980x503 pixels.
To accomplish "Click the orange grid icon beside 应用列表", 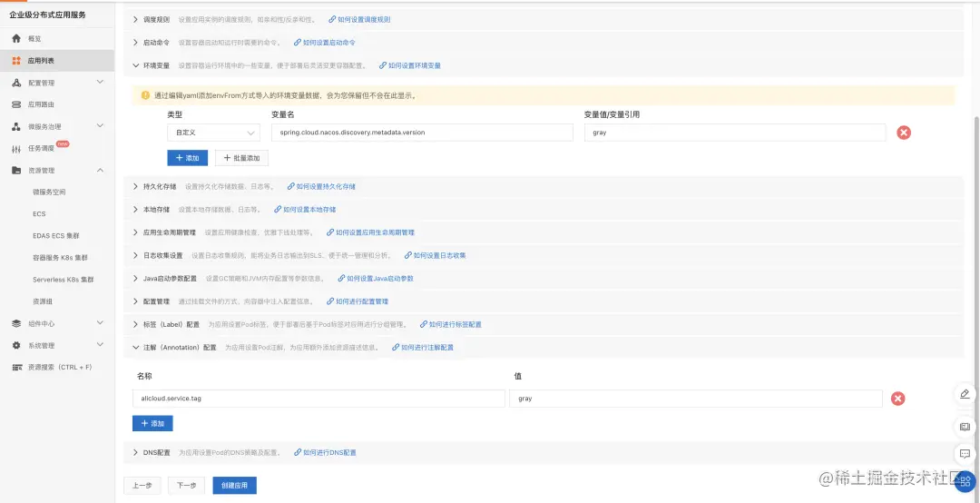I will click(x=16, y=61).
